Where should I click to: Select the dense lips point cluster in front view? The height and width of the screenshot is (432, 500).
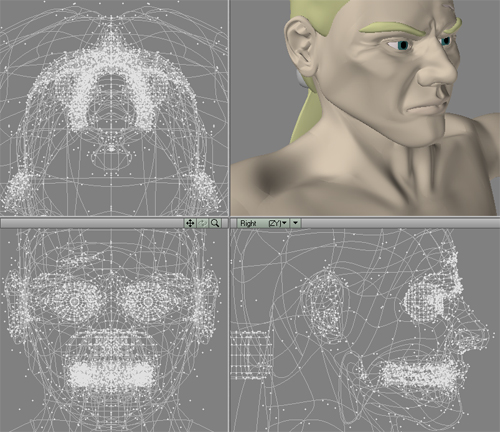[111, 373]
